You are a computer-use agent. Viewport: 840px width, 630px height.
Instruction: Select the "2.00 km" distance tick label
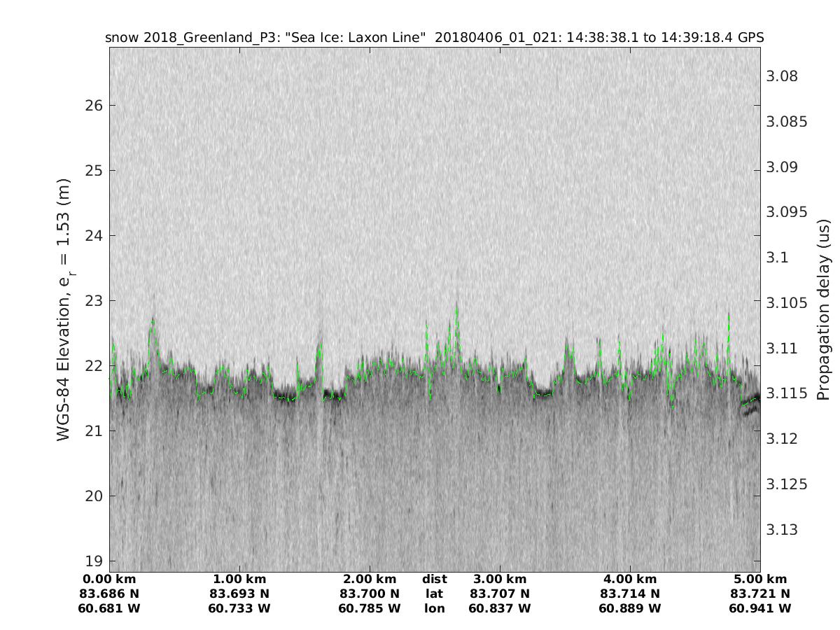(x=370, y=579)
